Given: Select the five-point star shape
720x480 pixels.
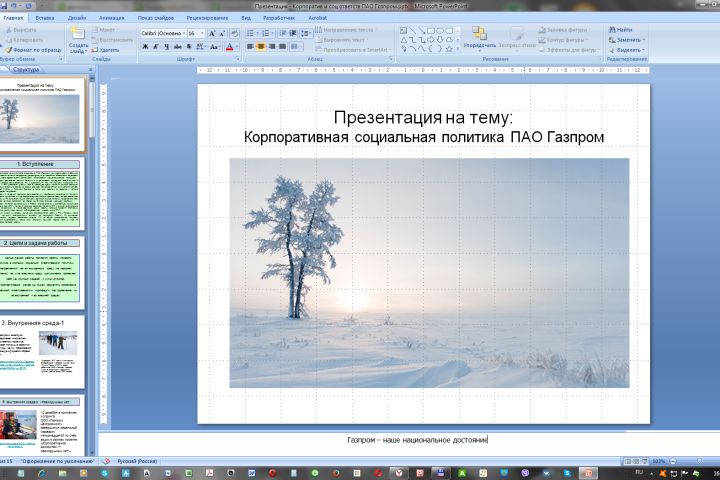Looking at the screenshot, I should (449, 48).
